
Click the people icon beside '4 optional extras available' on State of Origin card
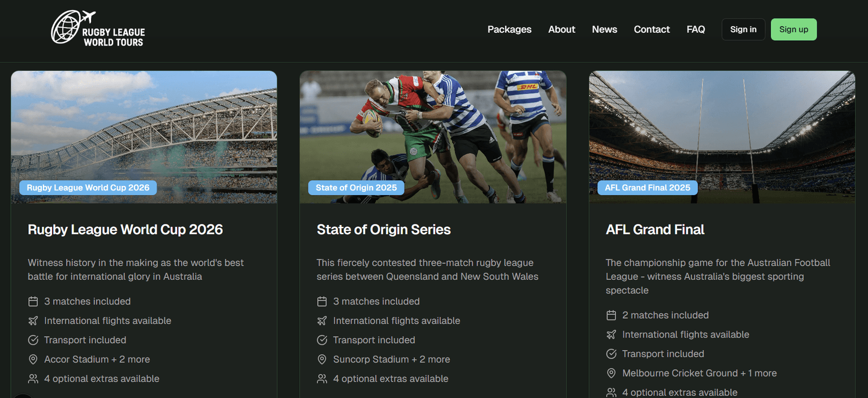point(322,379)
